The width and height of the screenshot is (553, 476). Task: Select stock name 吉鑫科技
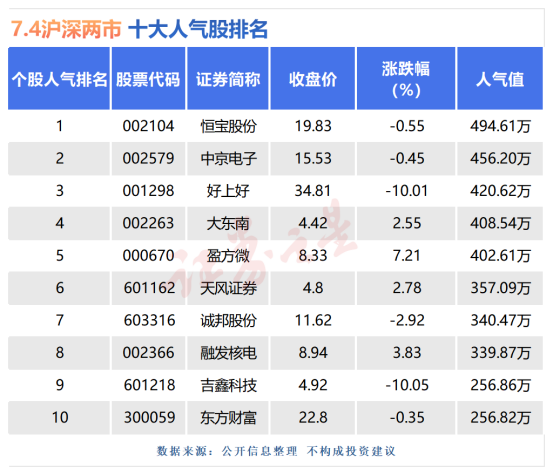(228, 385)
